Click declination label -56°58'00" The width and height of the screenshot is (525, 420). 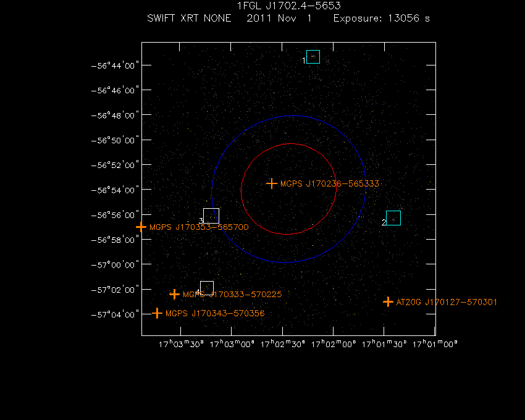pos(115,240)
